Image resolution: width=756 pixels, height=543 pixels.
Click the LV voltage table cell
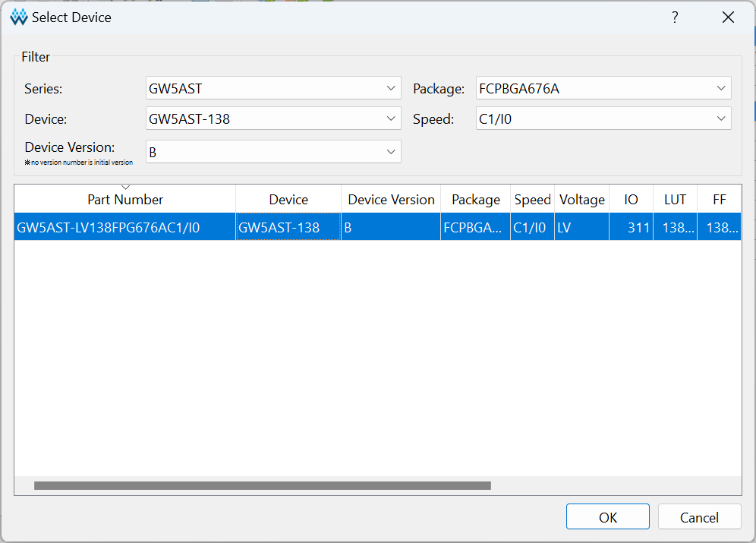pos(582,227)
